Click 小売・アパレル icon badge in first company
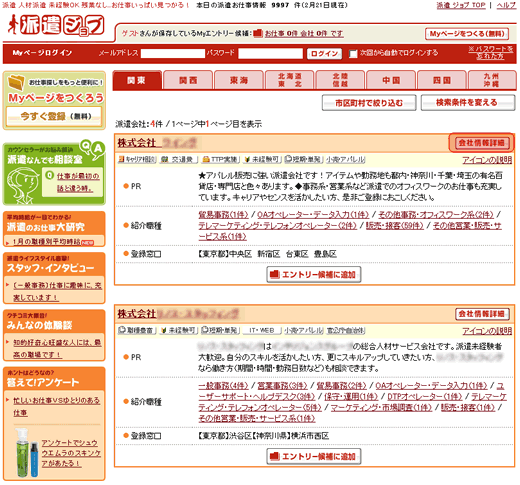The height and width of the screenshot is (485, 520). click(345, 159)
